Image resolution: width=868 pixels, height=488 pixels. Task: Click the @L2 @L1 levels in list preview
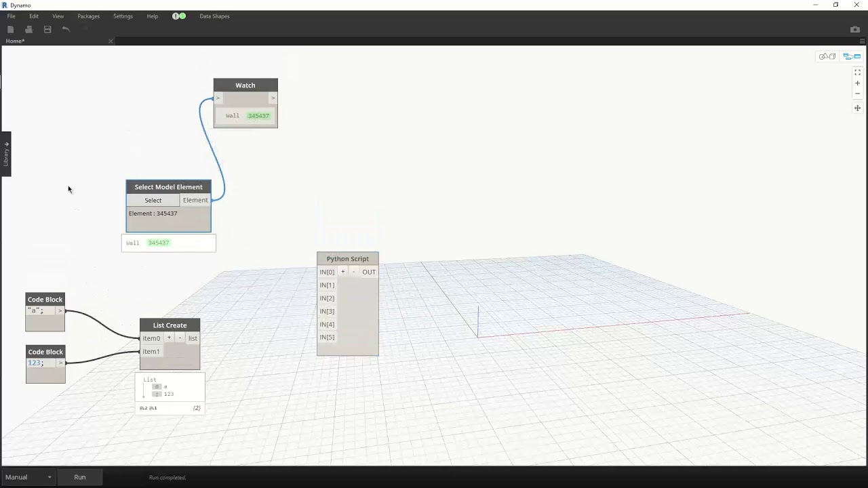point(148,408)
